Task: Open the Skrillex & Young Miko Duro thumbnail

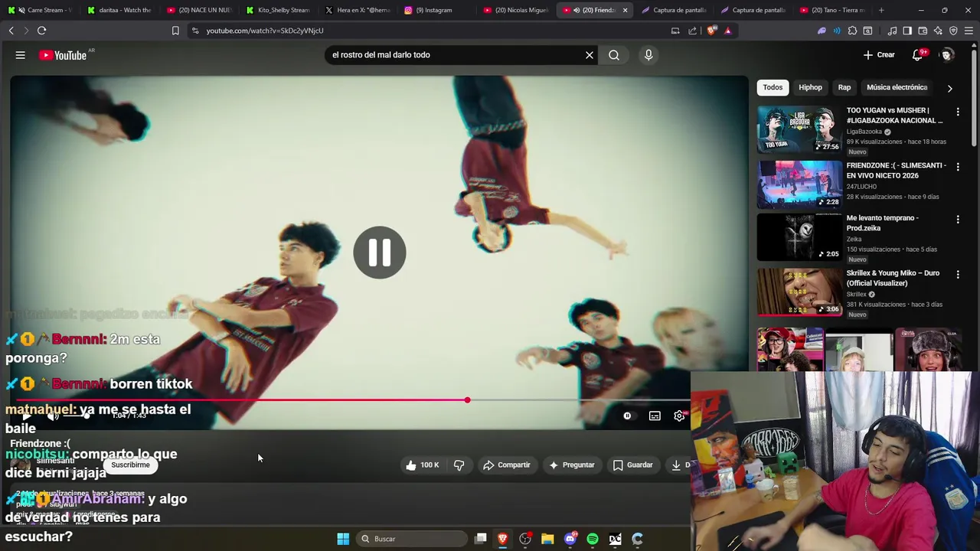Action: pos(799,292)
